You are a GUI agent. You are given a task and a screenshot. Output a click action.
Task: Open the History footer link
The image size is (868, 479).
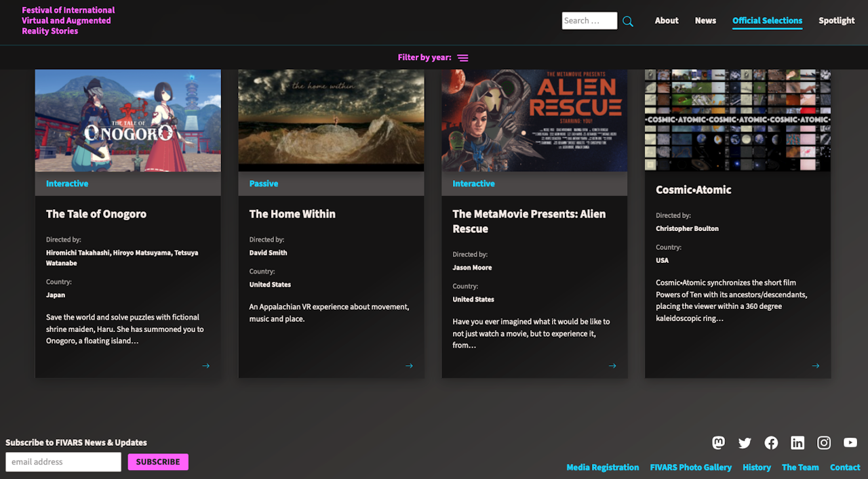(x=757, y=467)
